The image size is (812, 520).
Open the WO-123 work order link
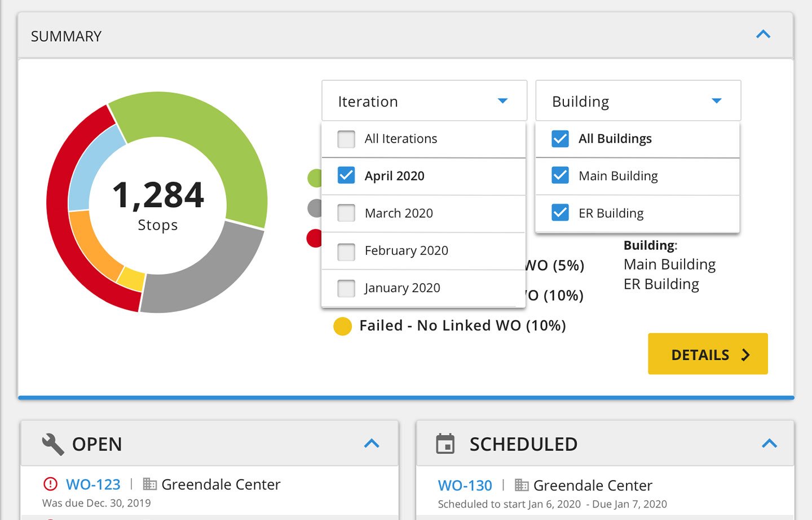[x=93, y=484]
